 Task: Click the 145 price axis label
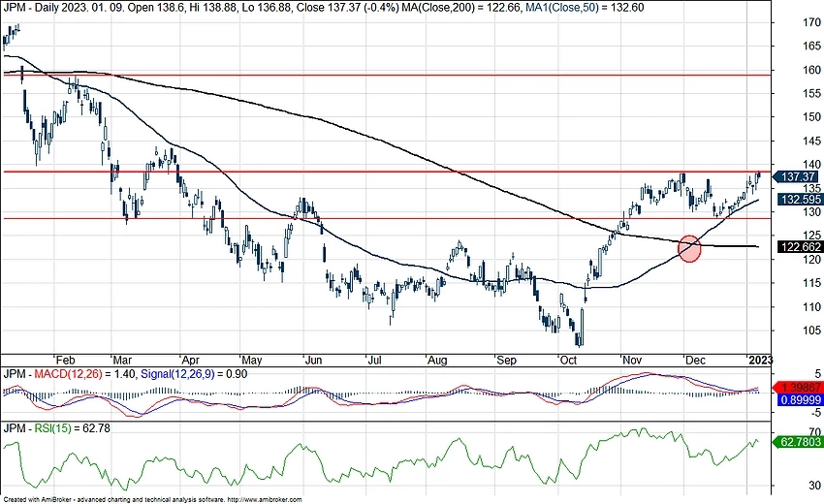coord(811,141)
